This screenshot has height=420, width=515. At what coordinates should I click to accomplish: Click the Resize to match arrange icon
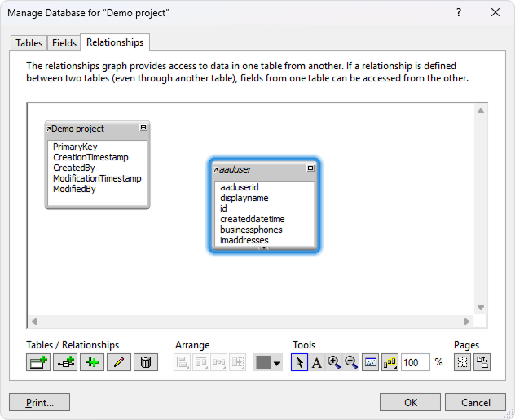tap(237, 362)
